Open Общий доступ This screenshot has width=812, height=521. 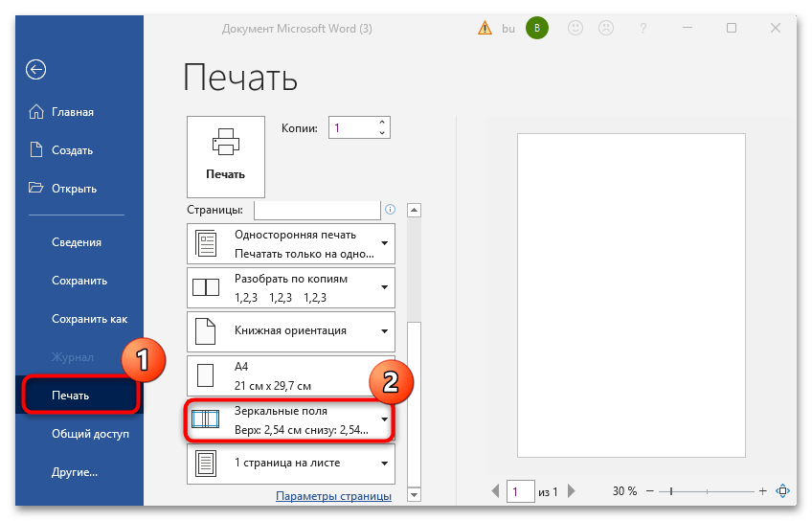90,434
